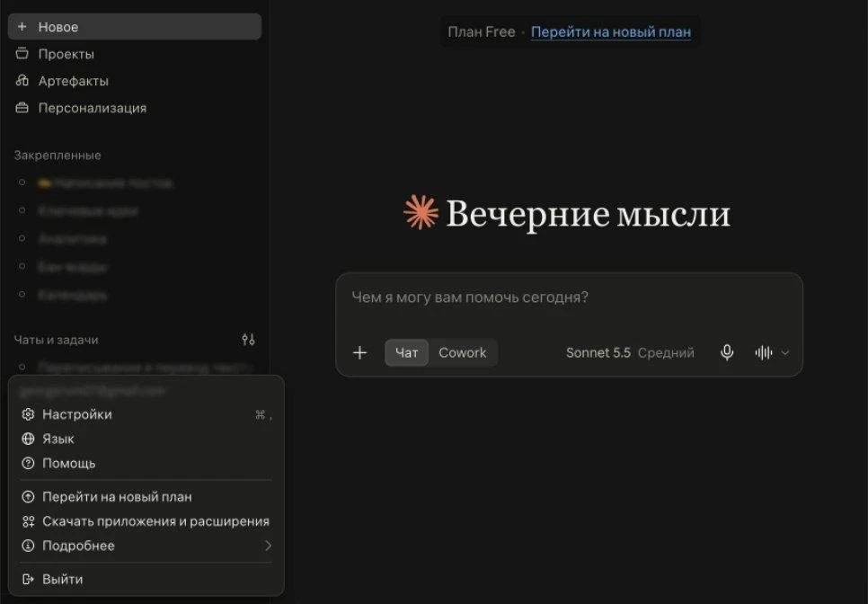Start voice mode with the waveform icon
Image resolution: width=868 pixels, height=604 pixels.
coord(764,352)
